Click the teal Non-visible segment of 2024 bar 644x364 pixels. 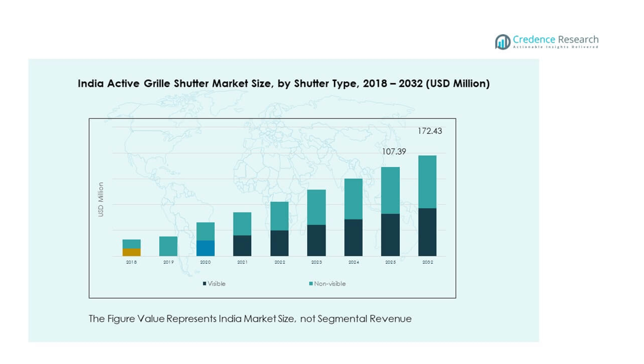(353, 199)
